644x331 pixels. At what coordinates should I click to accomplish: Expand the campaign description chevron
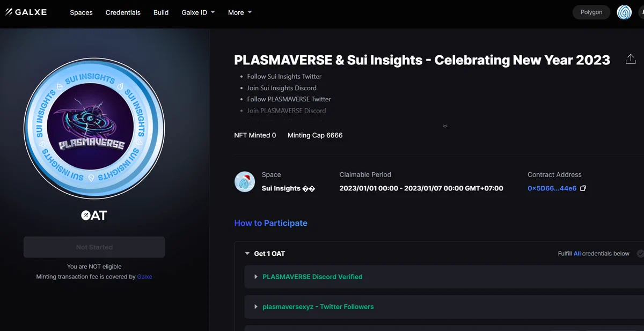(444, 126)
